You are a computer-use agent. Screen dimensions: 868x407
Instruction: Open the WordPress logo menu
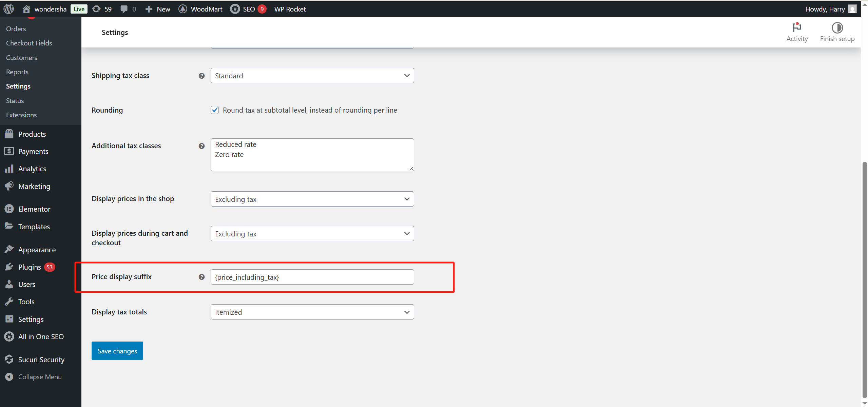click(8, 9)
